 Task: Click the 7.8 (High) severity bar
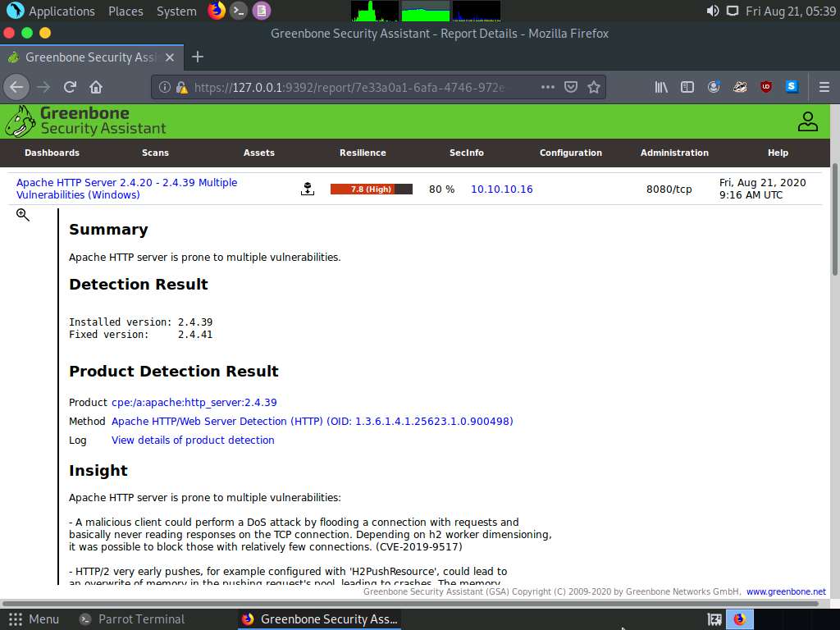pos(372,189)
